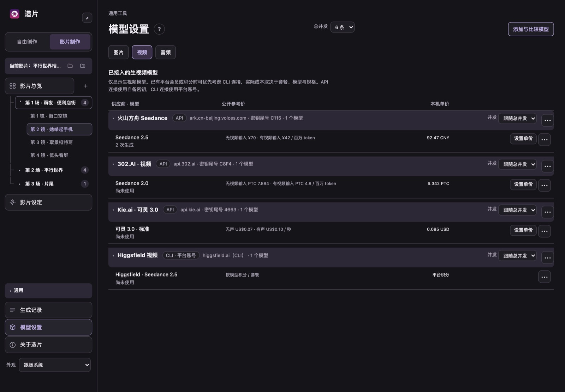Select the 视频 tab
Screen dimensions: 565x392
pos(142,52)
